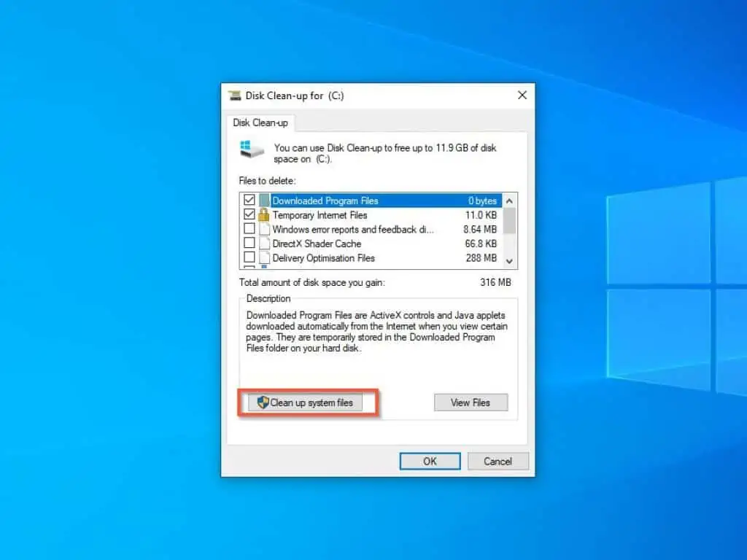The height and width of the screenshot is (560, 747).
Task: Click the Files to delete label
Action: tap(267, 181)
